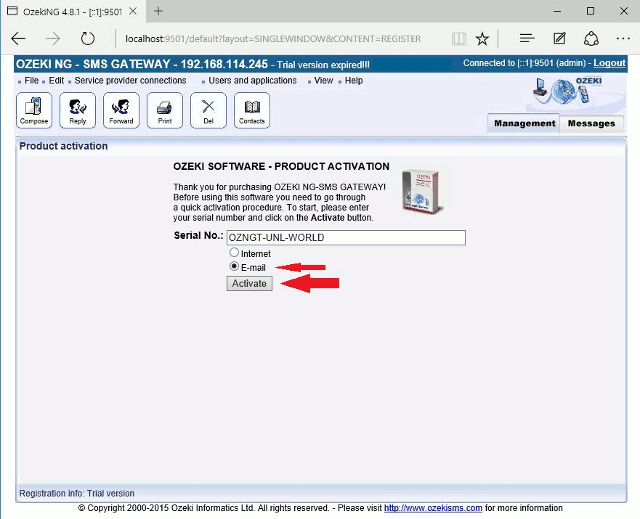Open the www.ozekisms.com link

click(433, 508)
